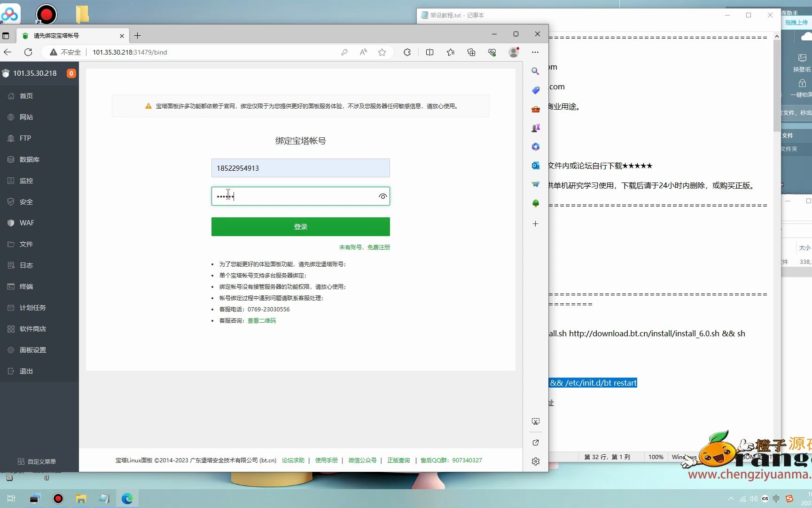Click the 售后QQ群 907340327 link
812x508 pixels.
pyautogui.click(x=451, y=460)
